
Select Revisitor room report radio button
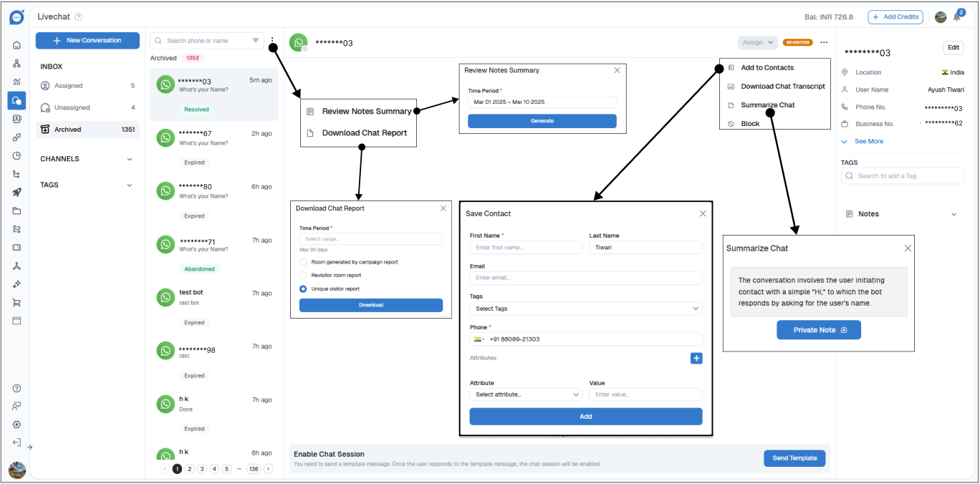click(304, 275)
